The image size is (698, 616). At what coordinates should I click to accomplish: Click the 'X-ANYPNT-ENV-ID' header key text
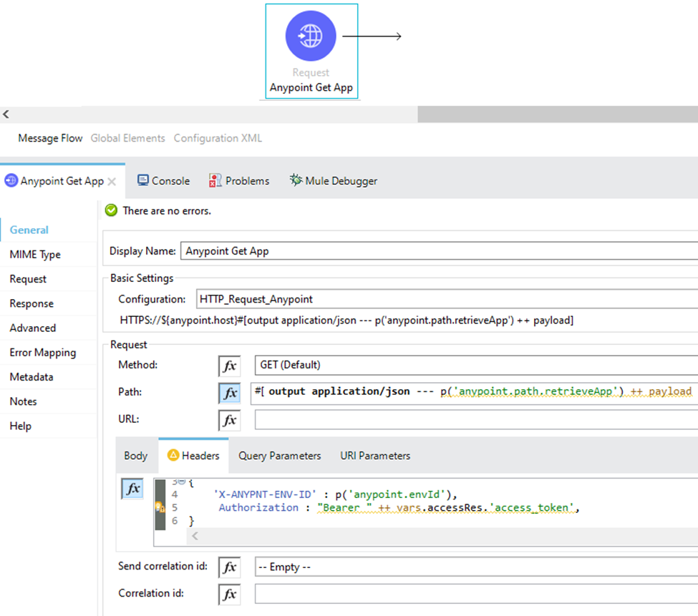(x=266, y=494)
